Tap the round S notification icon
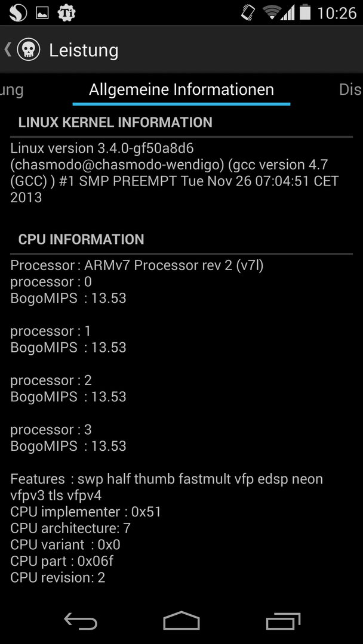 click(x=17, y=13)
